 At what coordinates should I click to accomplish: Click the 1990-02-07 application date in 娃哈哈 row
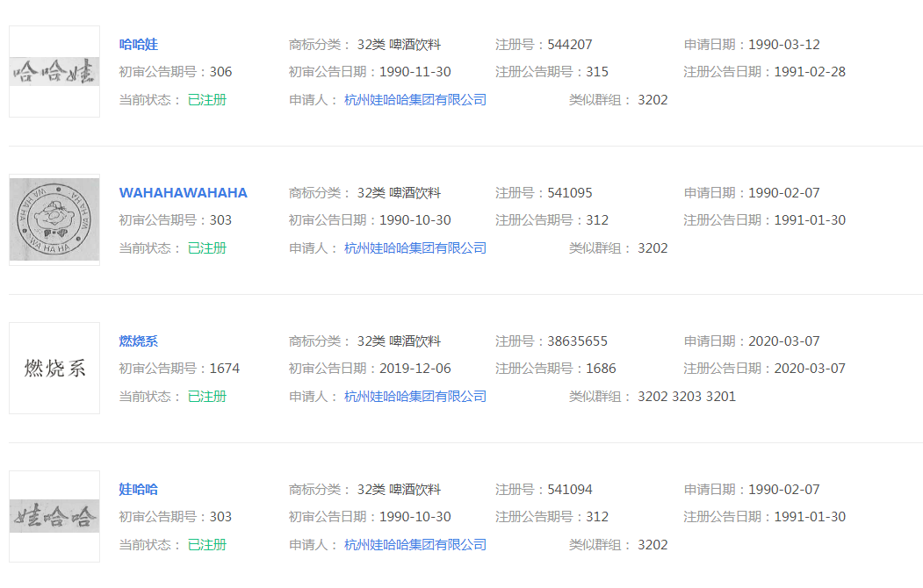pyautogui.click(x=784, y=489)
